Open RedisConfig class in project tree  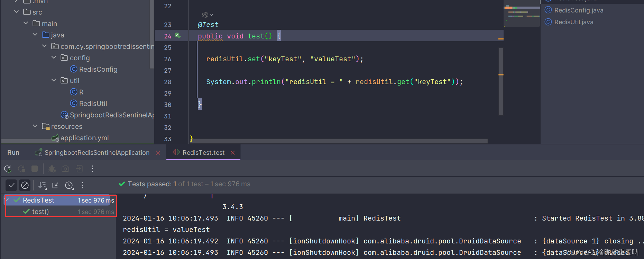tap(94, 69)
